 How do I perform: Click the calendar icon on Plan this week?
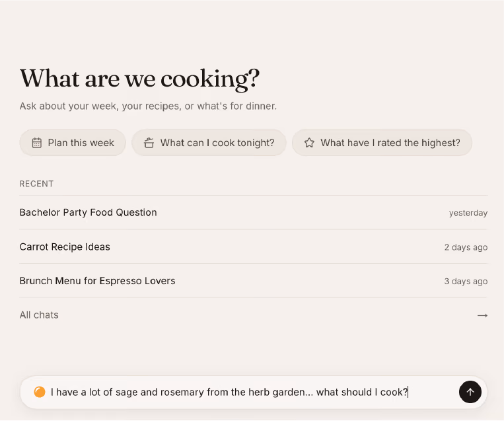point(37,143)
